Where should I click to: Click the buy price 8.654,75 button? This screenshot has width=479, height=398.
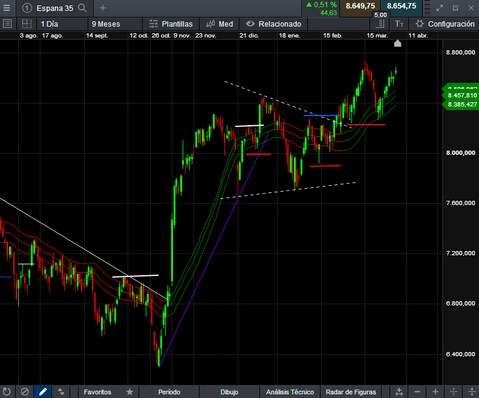pos(401,6)
